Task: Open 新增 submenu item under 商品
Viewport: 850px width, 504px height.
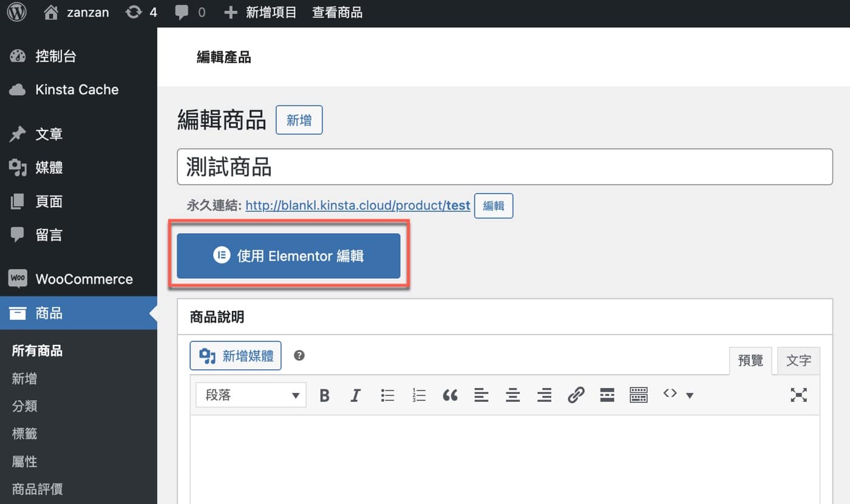Action: pos(24,379)
